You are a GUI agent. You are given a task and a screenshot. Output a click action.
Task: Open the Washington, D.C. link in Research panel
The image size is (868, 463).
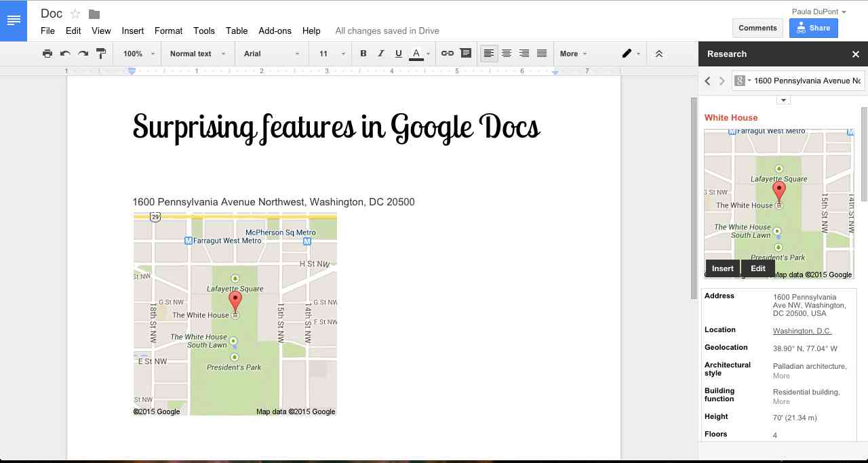[x=802, y=331]
